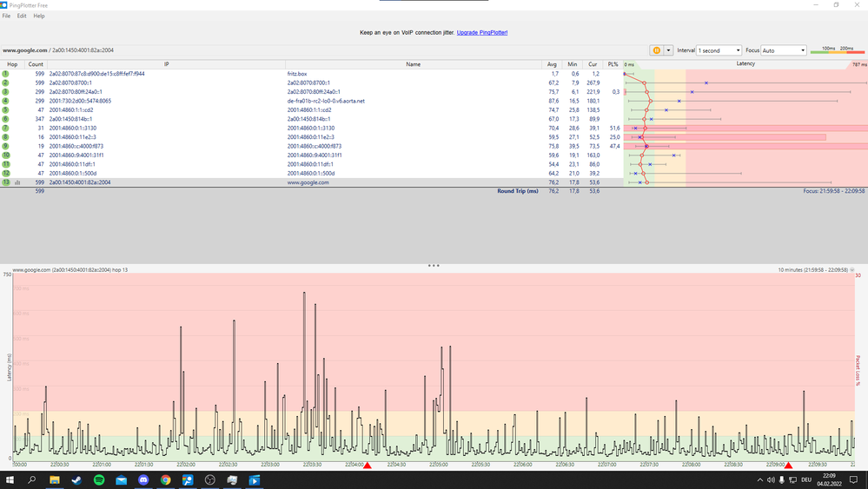Open Steam from the taskbar
This screenshot has height=489, width=868.
(76, 480)
